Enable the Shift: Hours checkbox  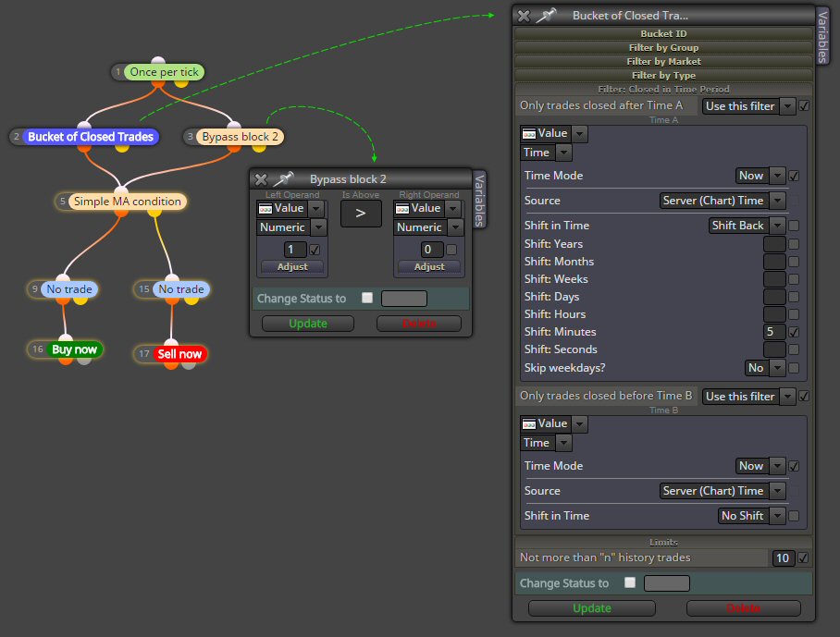(x=794, y=314)
